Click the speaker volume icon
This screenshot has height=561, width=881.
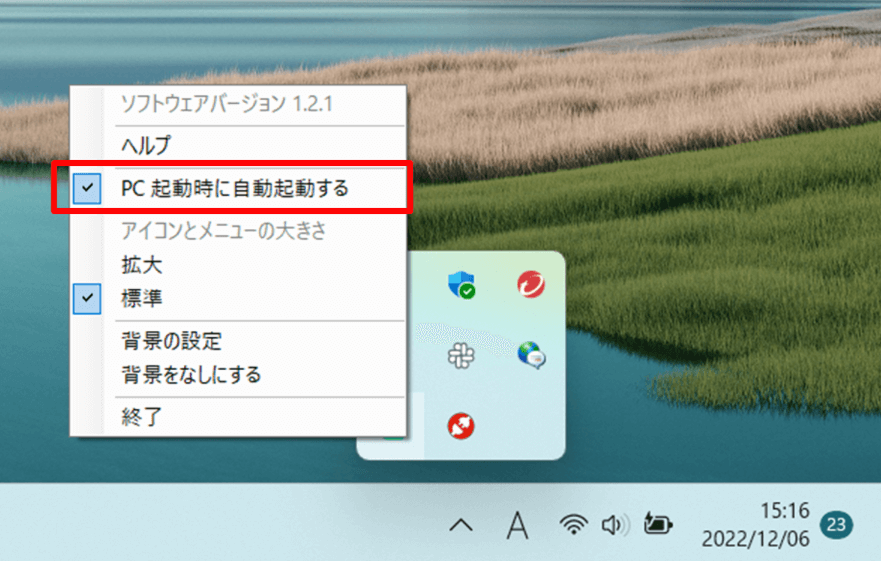click(615, 525)
